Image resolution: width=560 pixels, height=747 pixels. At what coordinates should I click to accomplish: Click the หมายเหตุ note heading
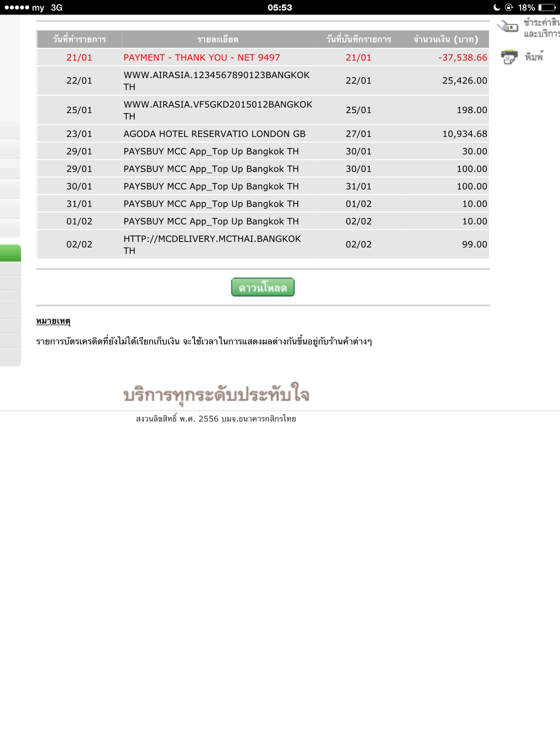pyautogui.click(x=53, y=321)
